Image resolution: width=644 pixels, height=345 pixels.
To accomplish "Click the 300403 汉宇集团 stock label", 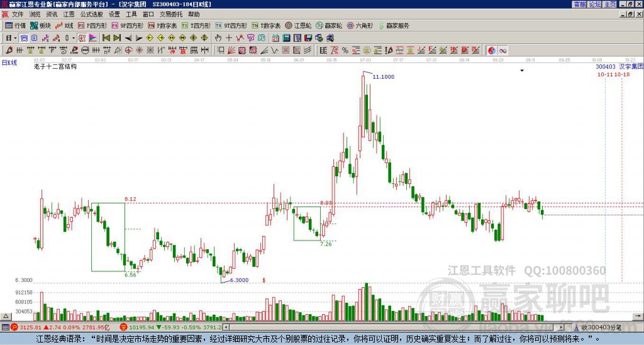I will pos(619,67).
